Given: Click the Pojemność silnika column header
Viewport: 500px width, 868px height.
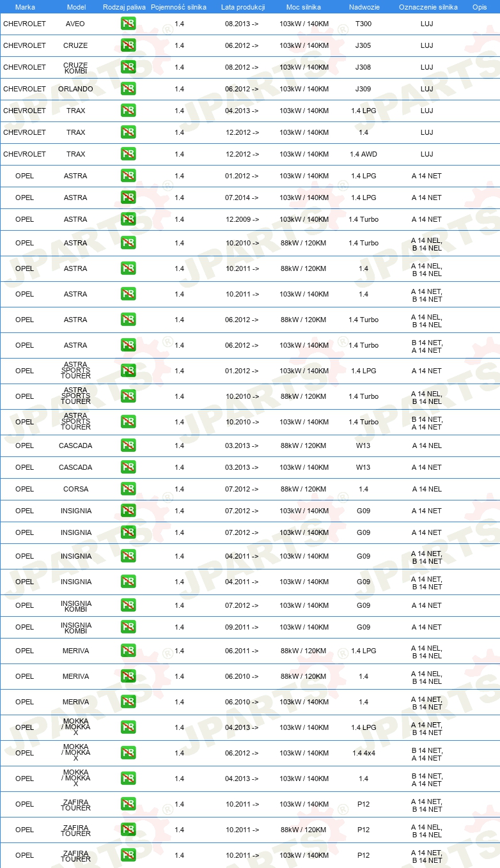Looking at the screenshot, I should coord(178,7).
